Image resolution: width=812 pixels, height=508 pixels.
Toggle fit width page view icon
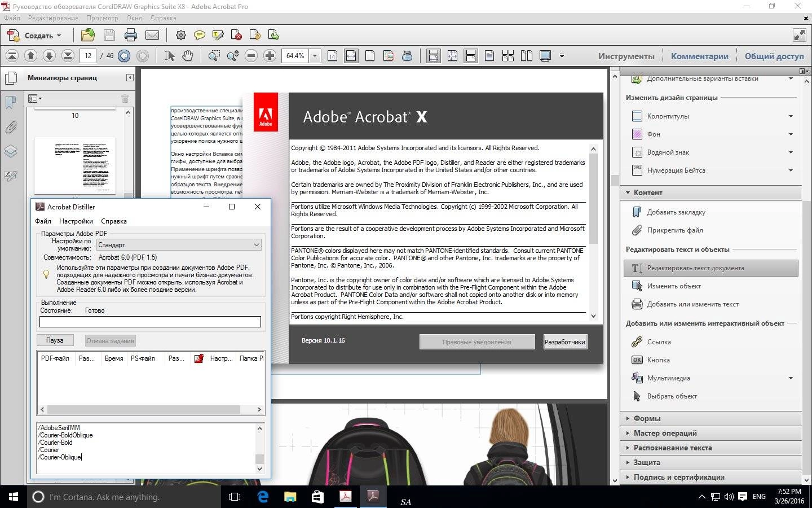point(351,55)
